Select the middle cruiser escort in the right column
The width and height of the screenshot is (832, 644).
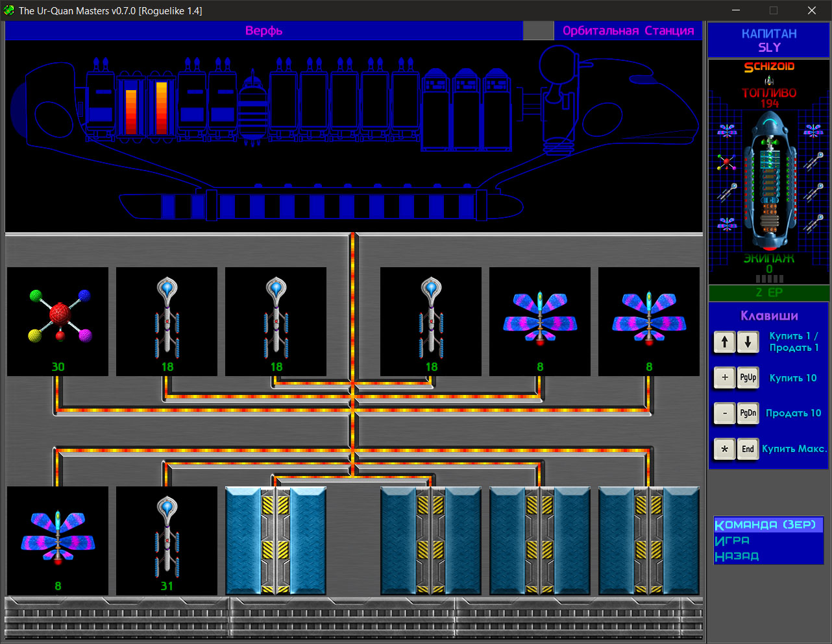tap(813, 192)
